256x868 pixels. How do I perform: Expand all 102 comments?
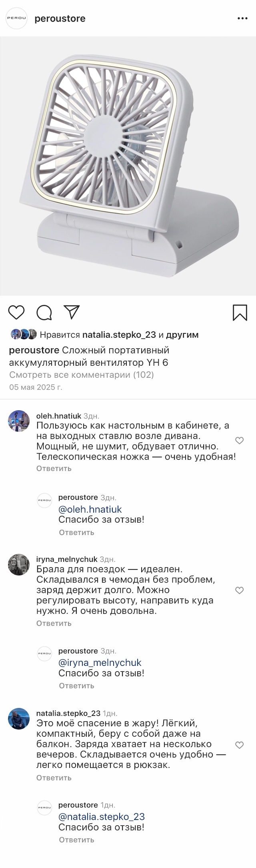[x=81, y=375]
